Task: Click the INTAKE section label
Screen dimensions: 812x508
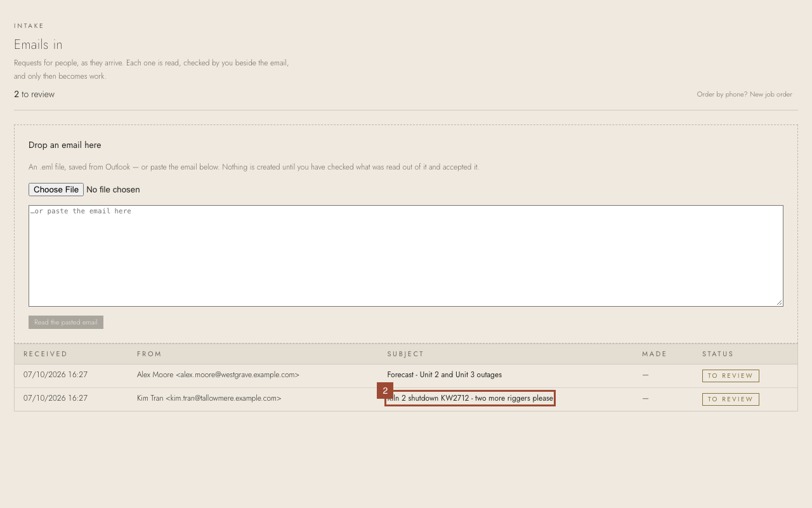Action: click(x=29, y=26)
